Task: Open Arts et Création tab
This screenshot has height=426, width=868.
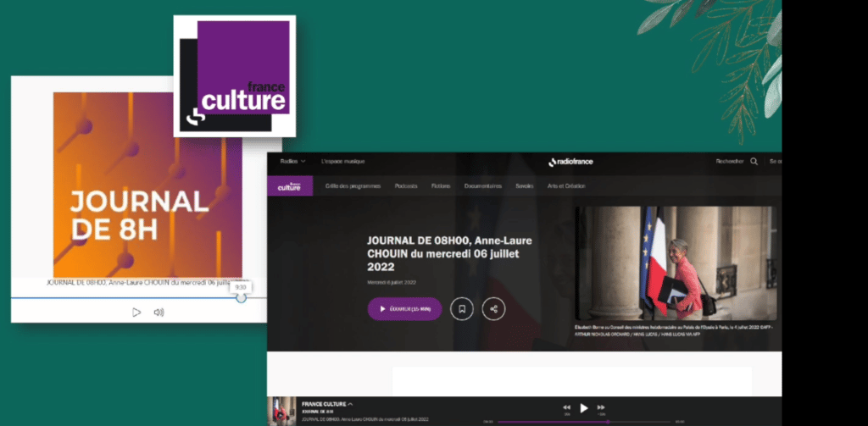Action: click(x=566, y=185)
